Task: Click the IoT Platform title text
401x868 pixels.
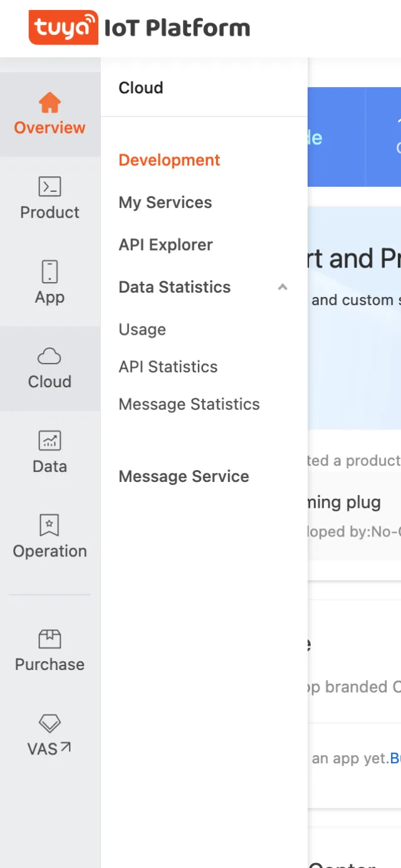Action: 177,28
